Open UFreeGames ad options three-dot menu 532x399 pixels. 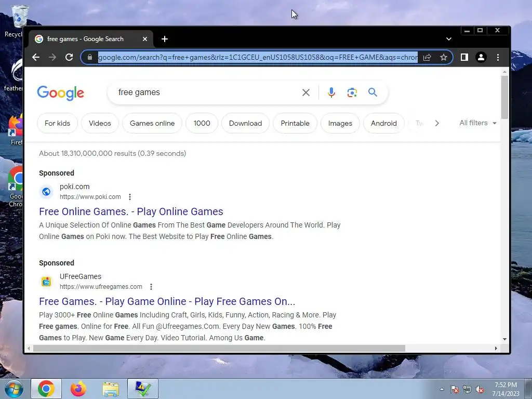[x=151, y=287]
